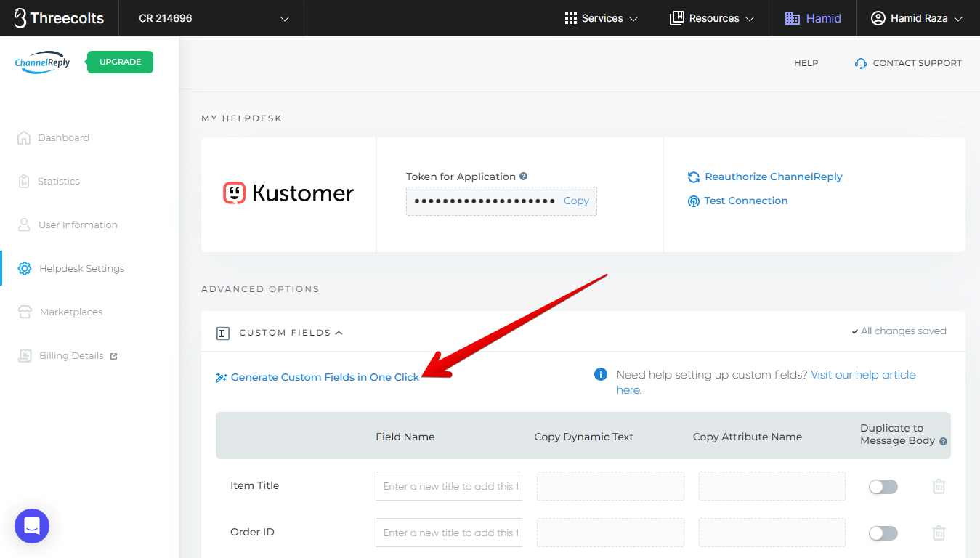Viewport: 980px width, 558px height.
Task: Click the Order ID field name input
Action: pos(449,533)
